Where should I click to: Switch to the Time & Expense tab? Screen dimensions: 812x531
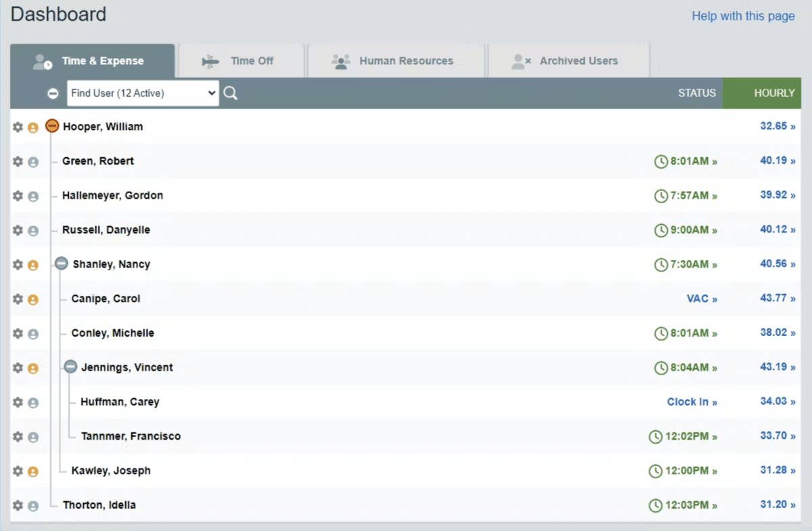point(93,61)
